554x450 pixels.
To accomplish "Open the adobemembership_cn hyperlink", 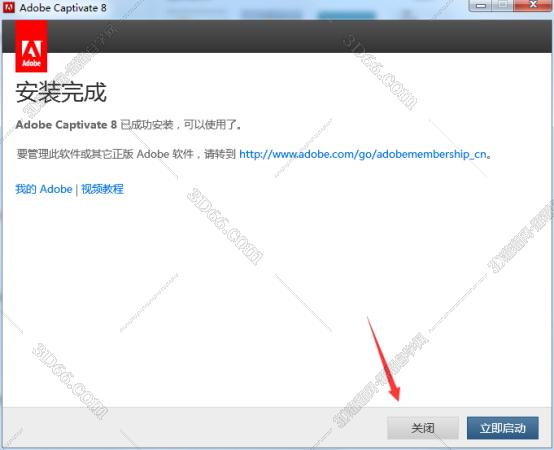I will coord(363,154).
